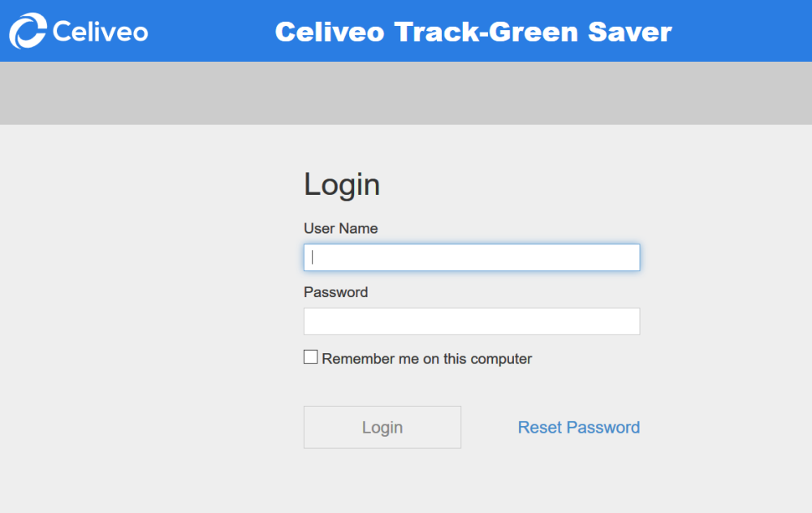Click the Celiveo swirl logo icon
The width and height of the screenshot is (812, 513).
(x=28, y=31)
